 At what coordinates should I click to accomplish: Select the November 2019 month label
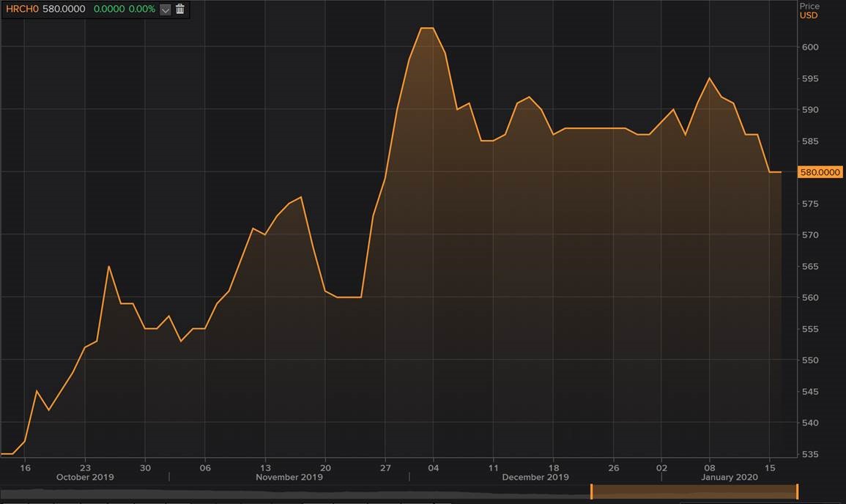point(289,477)
